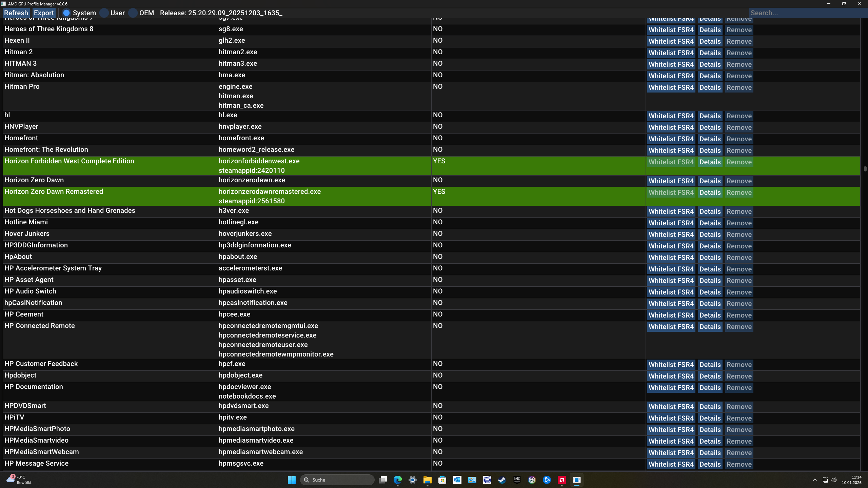The height and width of the screenshot is (488, 868).
Task: Whitelist FSR4 for Horizon Zero Dawn
Action: click(x=671, y=181)
